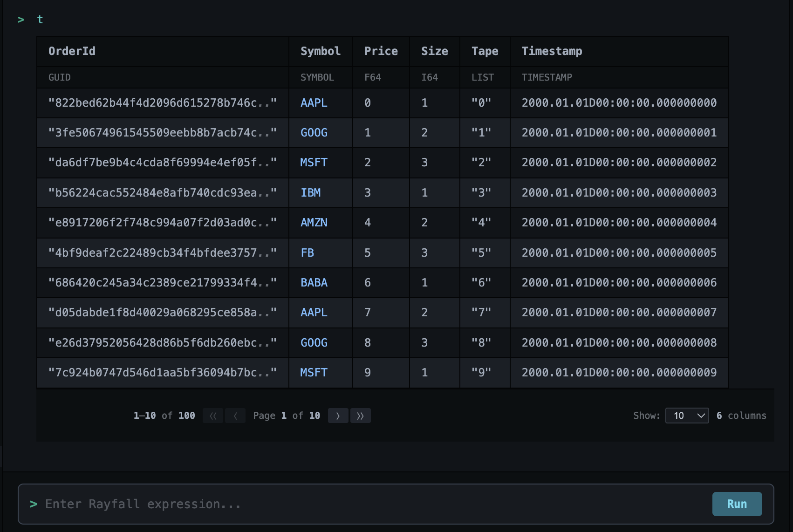Click the BABA symbol link
Image resolution: width=793 pixels, height=532 pixels.
pyautogui.click(x=314, y=283)
